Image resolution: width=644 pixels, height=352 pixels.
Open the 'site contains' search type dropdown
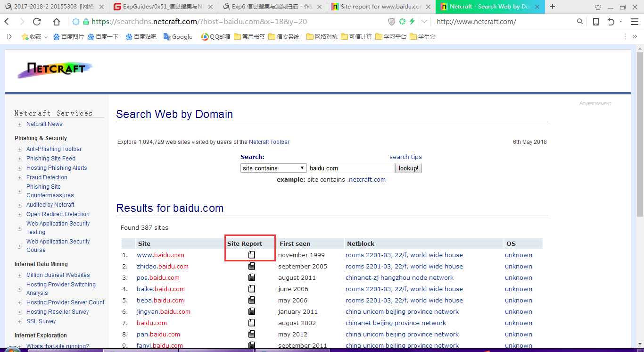point(273,168)
